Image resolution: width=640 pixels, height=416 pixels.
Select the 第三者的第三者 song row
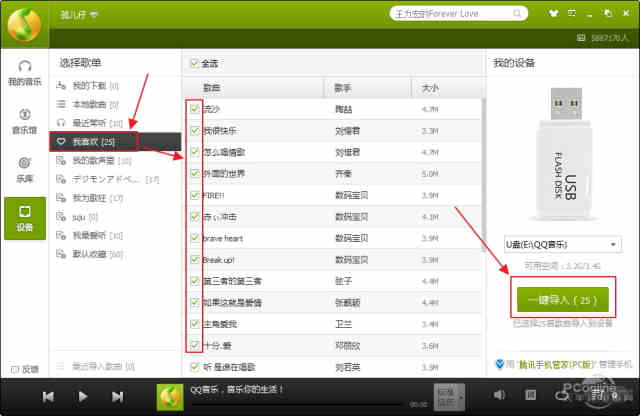(x=332, y=281)
